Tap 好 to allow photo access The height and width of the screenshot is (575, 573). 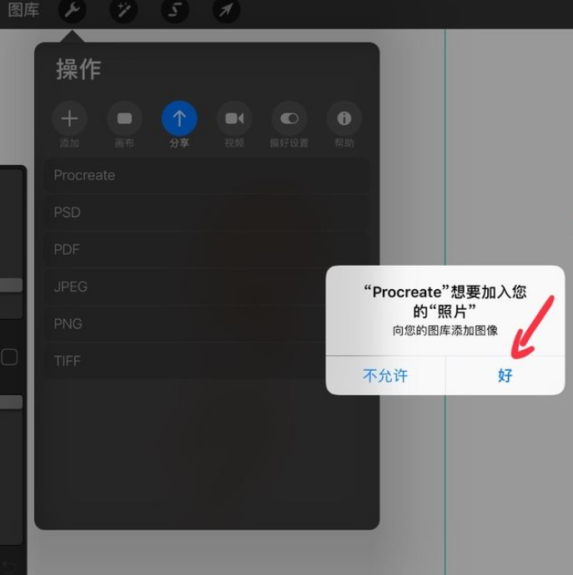click(505, 376)
